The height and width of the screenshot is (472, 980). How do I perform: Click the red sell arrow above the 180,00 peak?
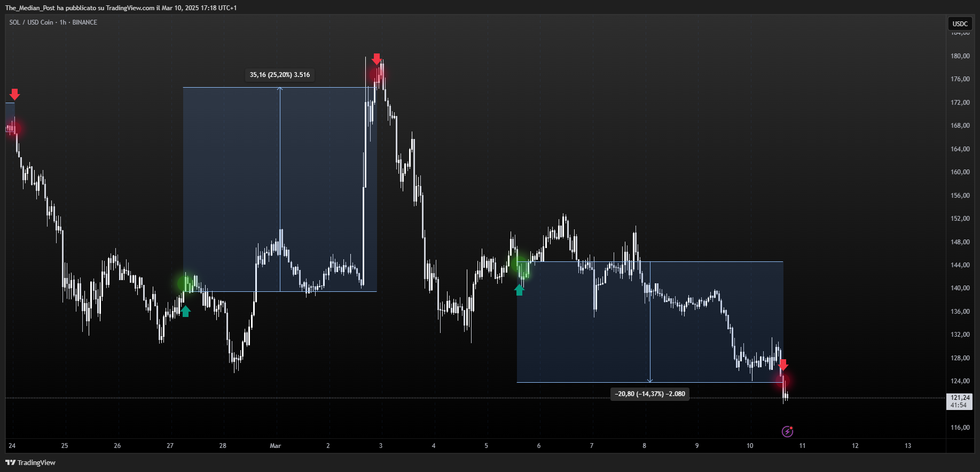coord(377,59)
